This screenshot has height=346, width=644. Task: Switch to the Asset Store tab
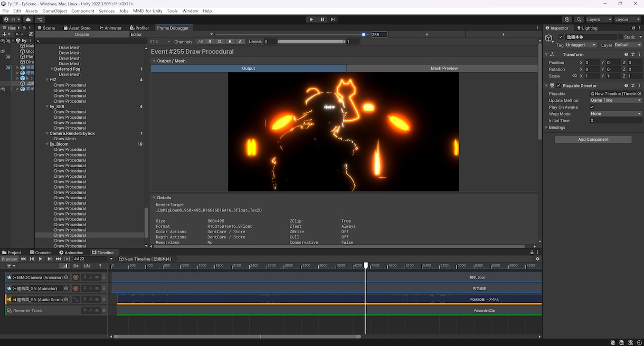(x=77, y=28)
